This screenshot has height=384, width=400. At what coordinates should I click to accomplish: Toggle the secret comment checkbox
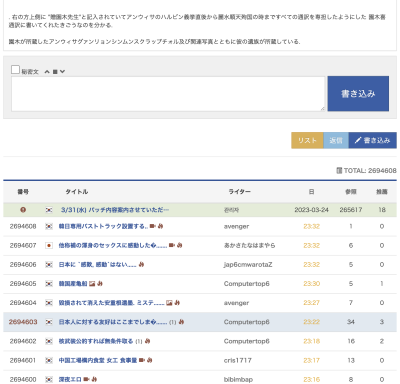pyautogui.click(x=15, y=70)
